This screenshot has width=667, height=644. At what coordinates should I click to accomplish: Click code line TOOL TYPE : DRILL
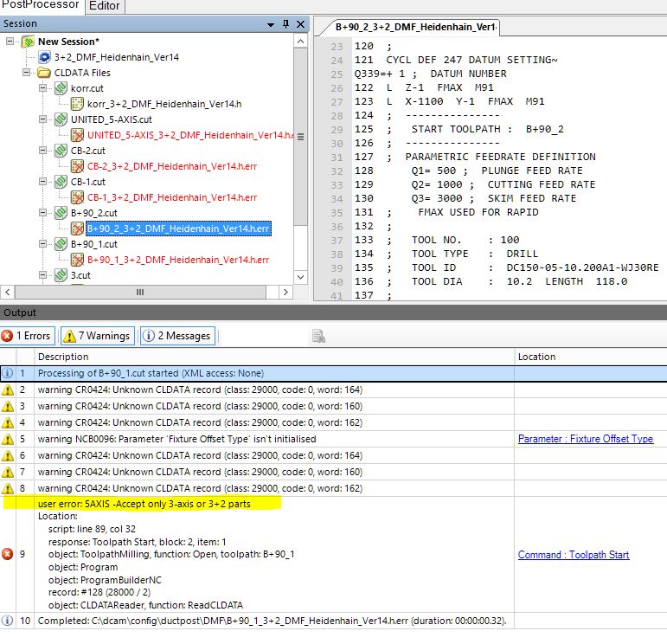tap(446, 254)
